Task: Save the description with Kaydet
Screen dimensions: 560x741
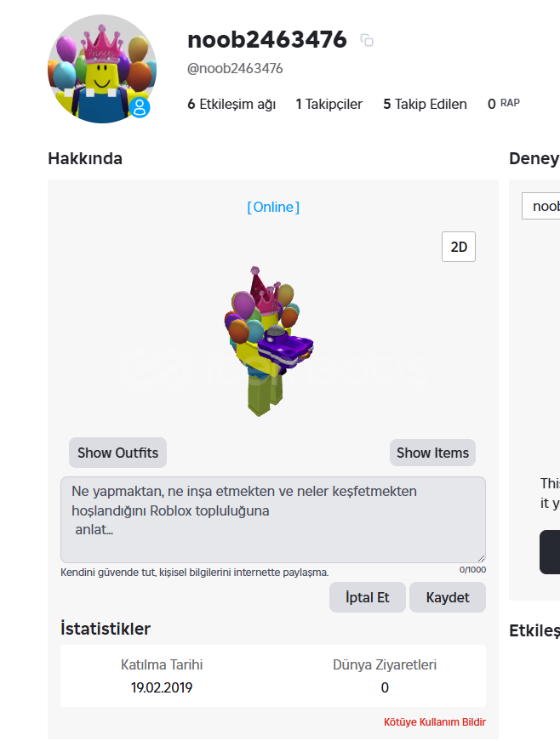Action: (x=448, y=597)
